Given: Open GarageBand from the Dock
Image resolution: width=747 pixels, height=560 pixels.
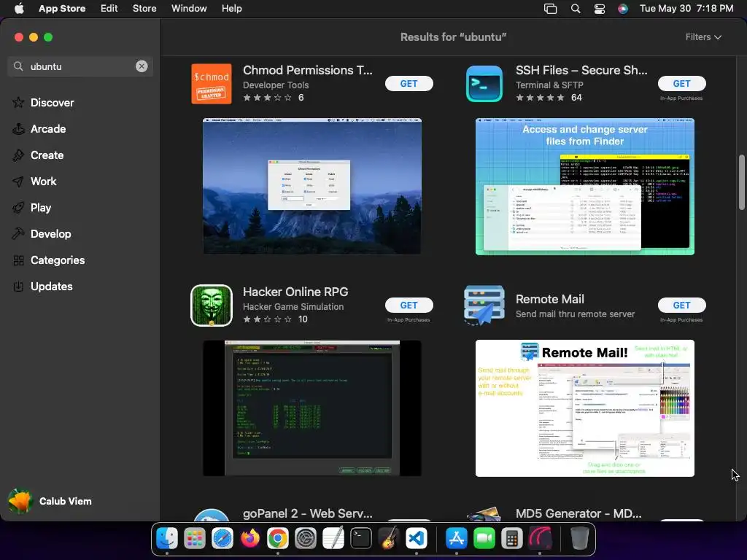Looking at the screenshot, I should pyautogui.click(x=389, y=539).
